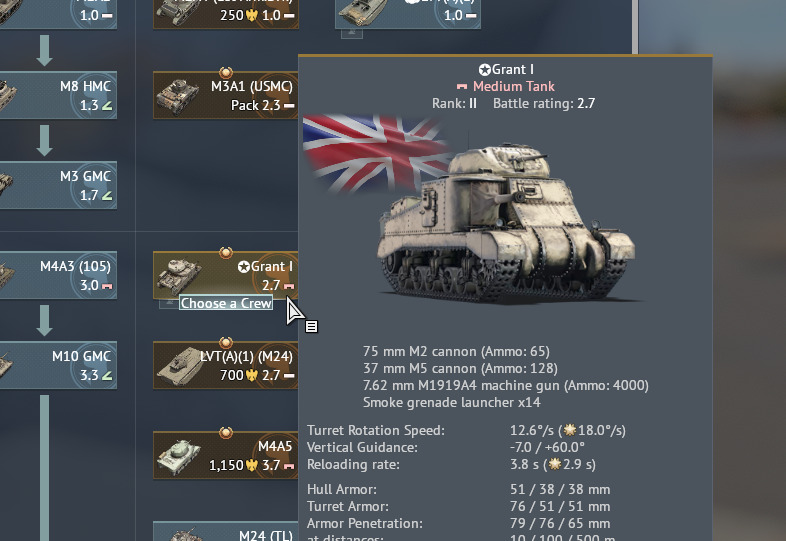Select the M10 GMC tank destroyer card
This screenshot has height=541, width=786.
click(58, 365)
